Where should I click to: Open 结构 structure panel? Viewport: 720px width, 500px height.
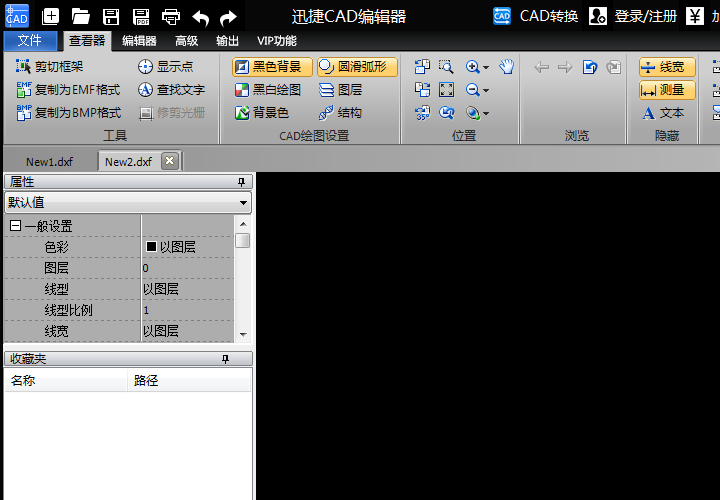point(340,112)
